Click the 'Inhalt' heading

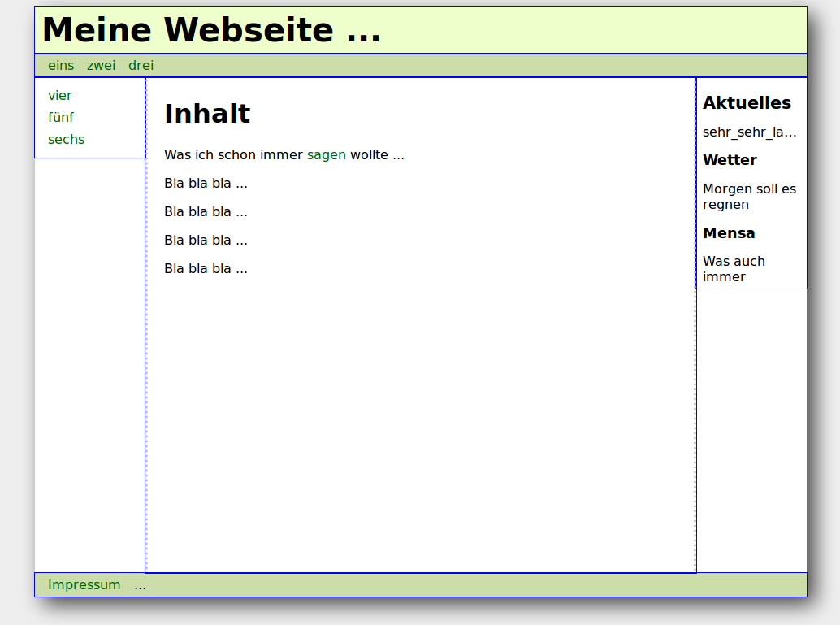pos(207,114)
